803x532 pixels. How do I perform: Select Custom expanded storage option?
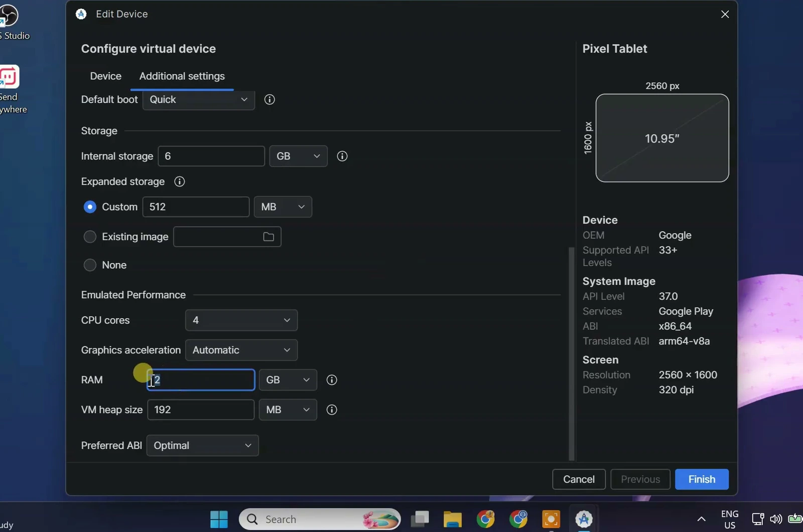point(90,207)
